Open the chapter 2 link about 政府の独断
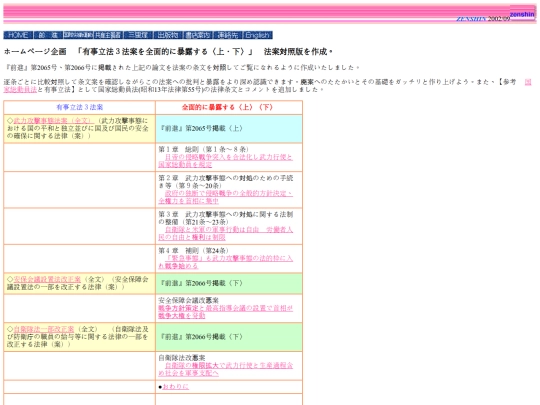 pyautogui.click(x=225, y=197)
